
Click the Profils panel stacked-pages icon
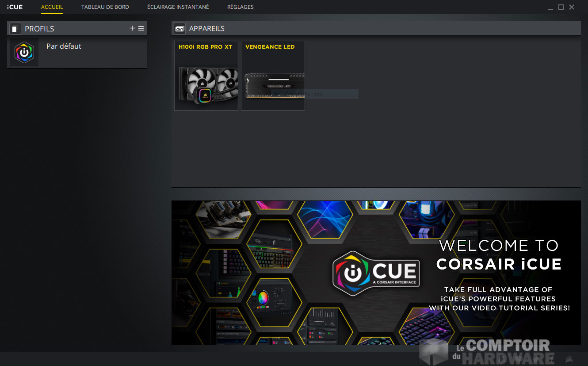[x=15, y=29]
